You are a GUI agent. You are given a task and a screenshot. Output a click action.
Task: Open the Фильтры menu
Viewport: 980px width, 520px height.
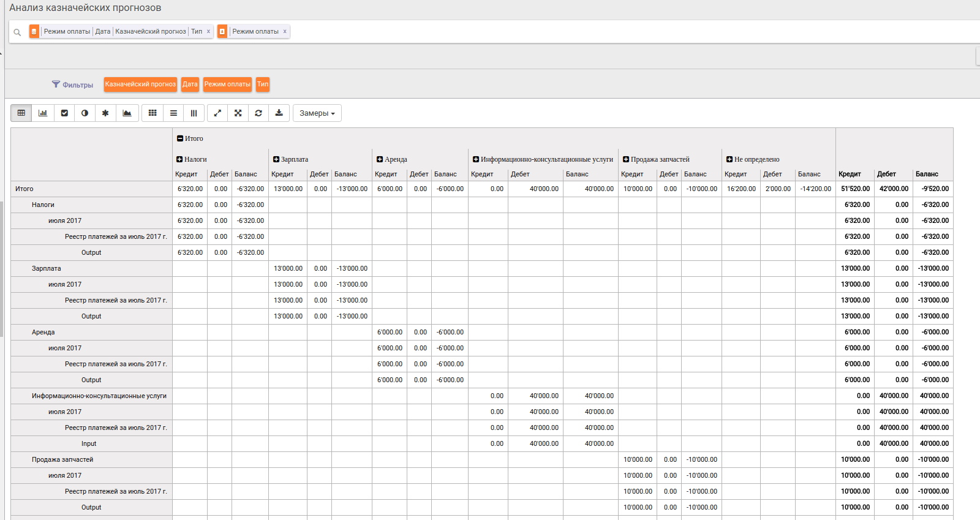(x=72, y=85)
